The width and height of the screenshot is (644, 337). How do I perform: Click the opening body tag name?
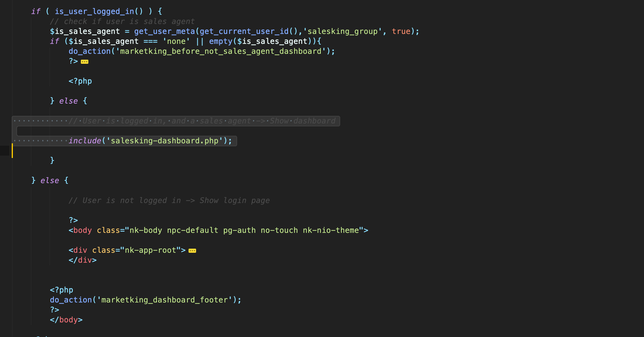pyautogui.click(x=82, y=230)
